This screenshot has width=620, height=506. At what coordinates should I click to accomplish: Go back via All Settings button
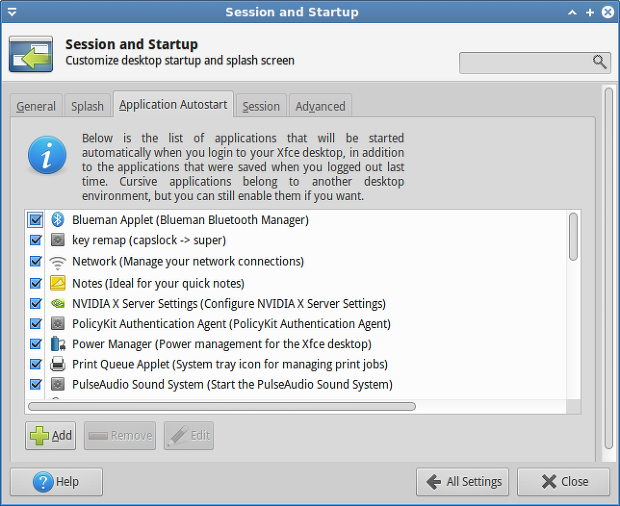pyautogui.click(x=462, y=481)
